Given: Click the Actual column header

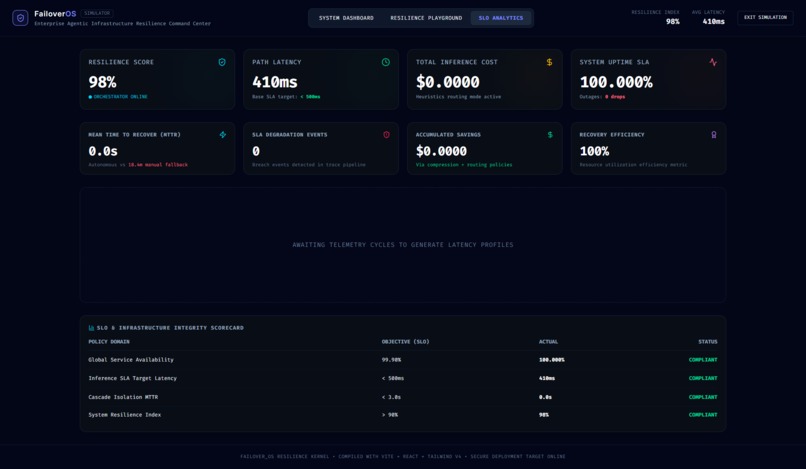Looking at the screenshot, I should point(548,341).
